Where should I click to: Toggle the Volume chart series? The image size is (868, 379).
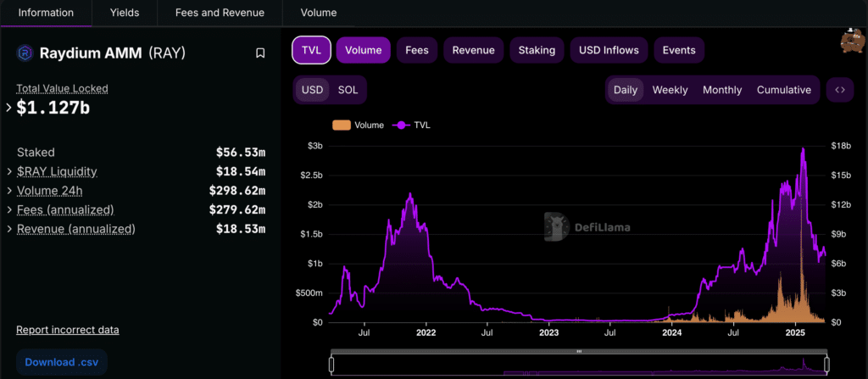coord(363,50)
